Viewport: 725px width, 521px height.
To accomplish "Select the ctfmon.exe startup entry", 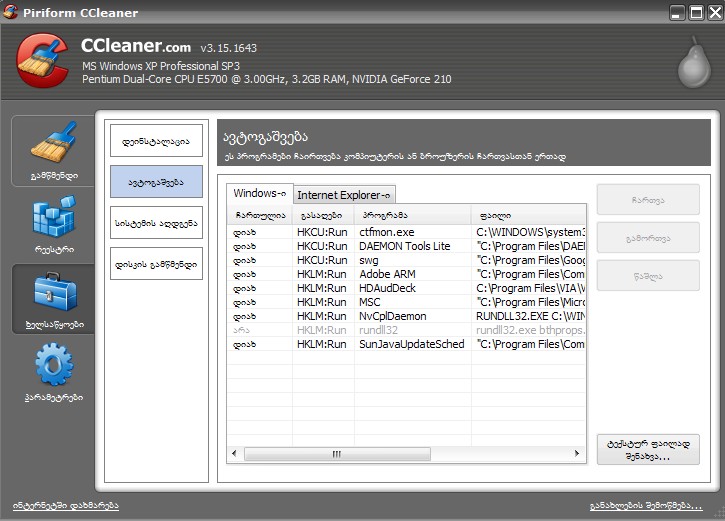I will [x=378, y=232].
